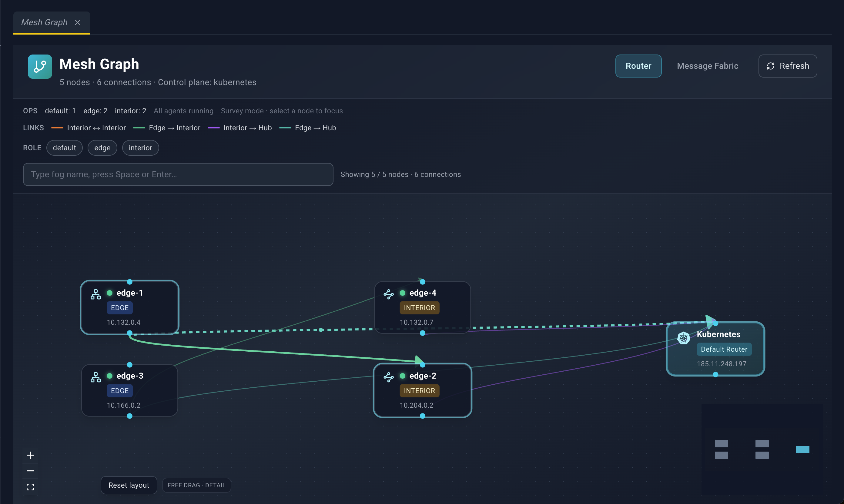Click edge-4 top connection handle
This screenshot has height=504, width=844.
423,282
